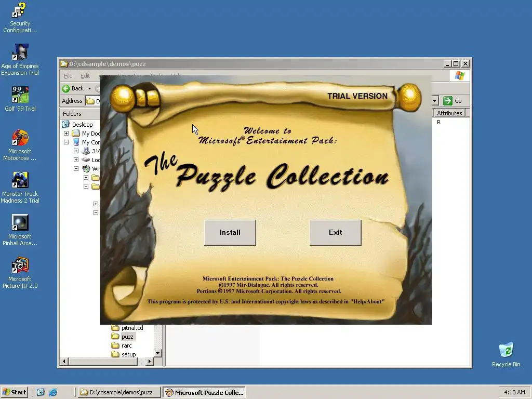Click the Explorer title bar folder icon
The image size is (532, 399).
(64, 64)
